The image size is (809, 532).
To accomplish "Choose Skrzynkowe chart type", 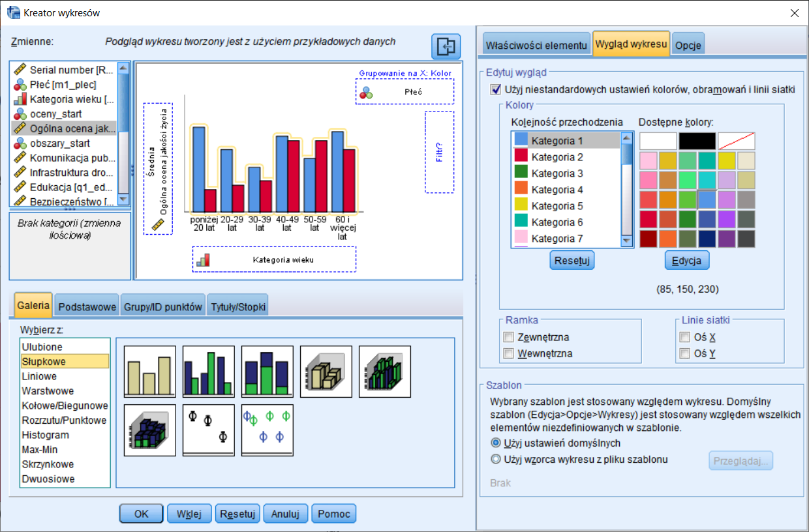I will coord(65,464).
